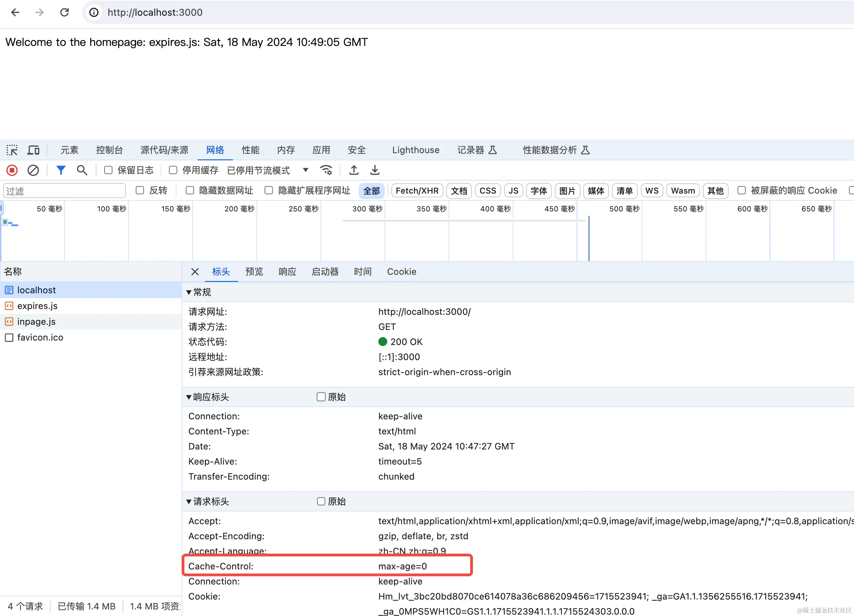The height and width of the screenshot is (616, 854).
Task: Filter requests by Fetch/XHR
Action: (417, 190)
